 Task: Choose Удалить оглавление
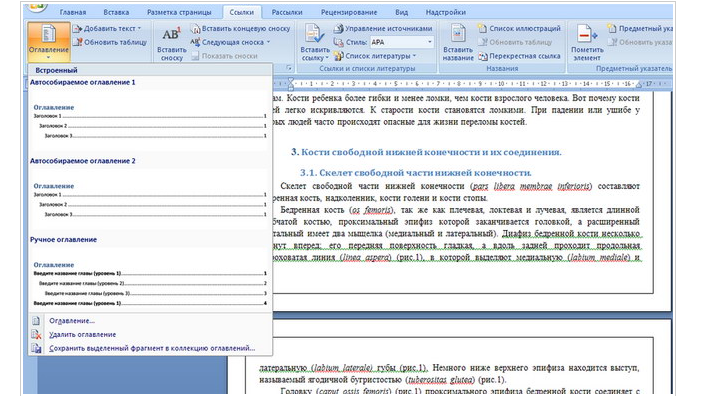click(x=82, y=335)
